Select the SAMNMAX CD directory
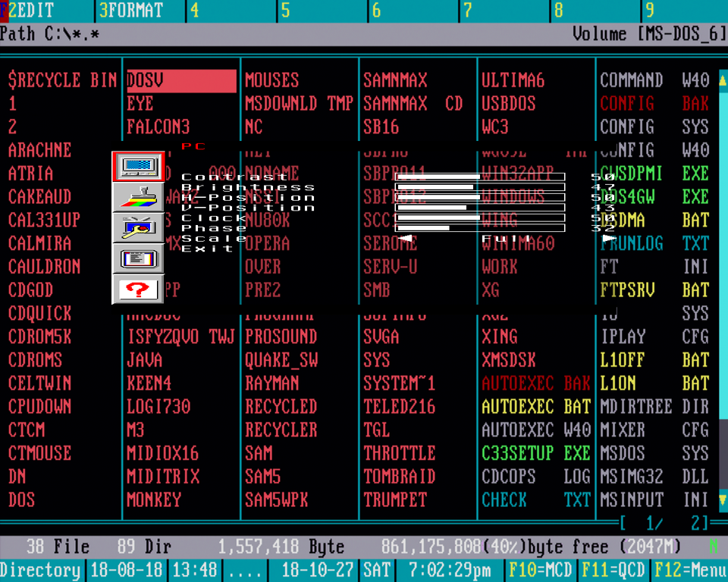This screenshot has width=728, height=582. click(413, 104)
